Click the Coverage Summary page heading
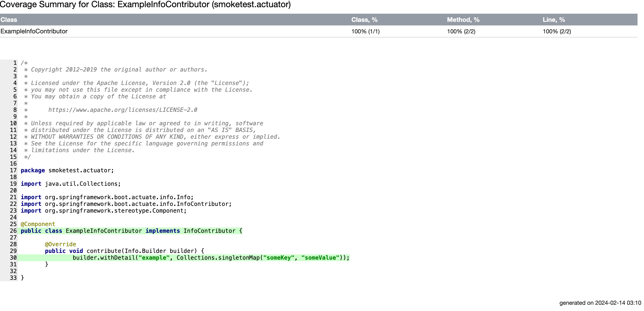644x311 pixels. pyautogui.click(x=145, y=5)
